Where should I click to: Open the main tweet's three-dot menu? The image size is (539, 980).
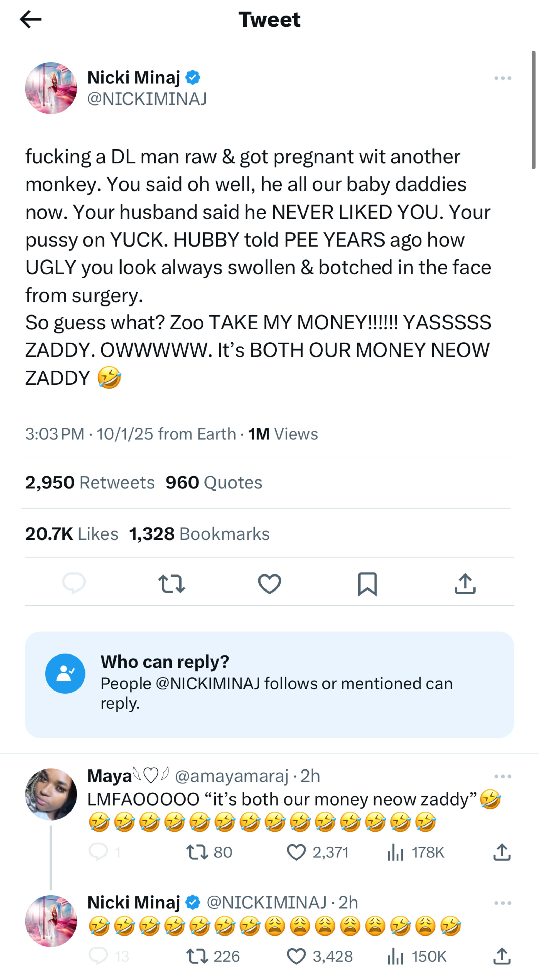tap(502, 78)
